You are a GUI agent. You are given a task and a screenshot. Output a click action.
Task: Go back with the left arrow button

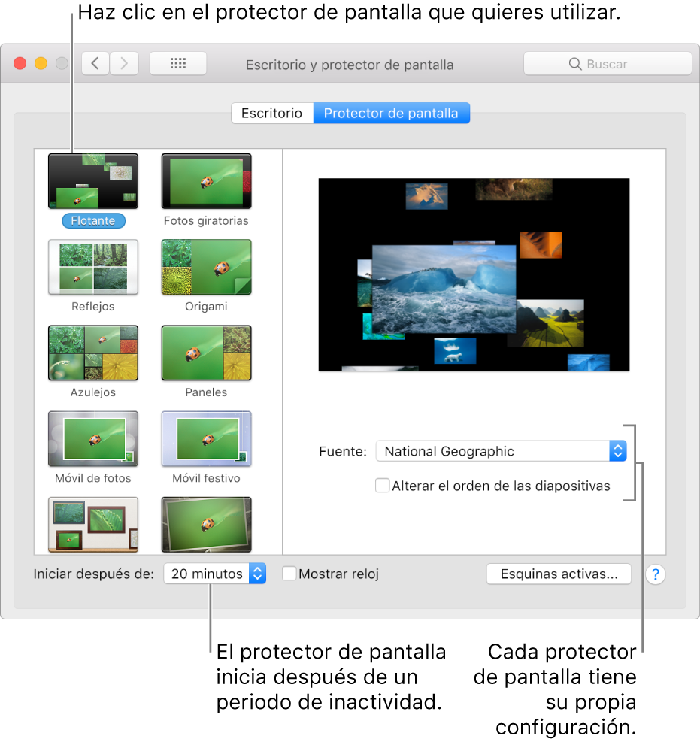[x=95, y=64]
